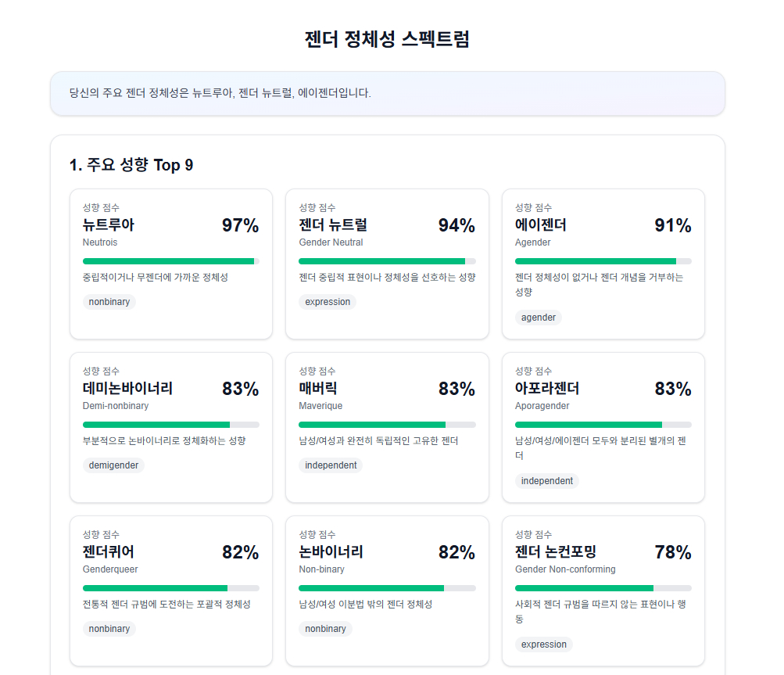Click the independent tag under 매버릭

331,465
